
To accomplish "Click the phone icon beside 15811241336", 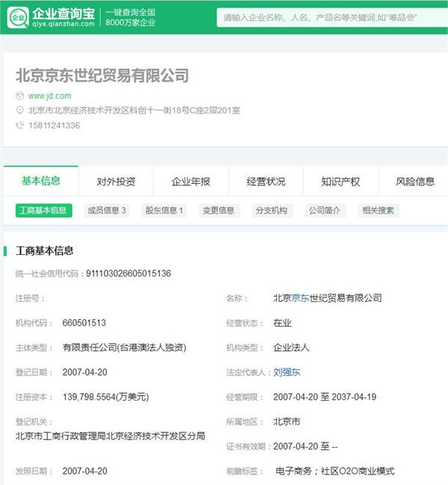I will pyautogui.click(x=19, y=125).
